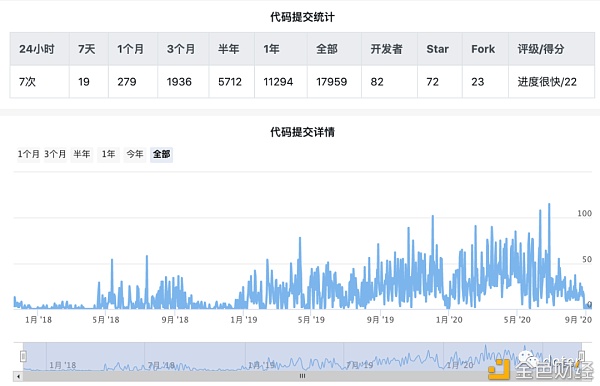Click the 9月 '19 axis label

[380, 319]
